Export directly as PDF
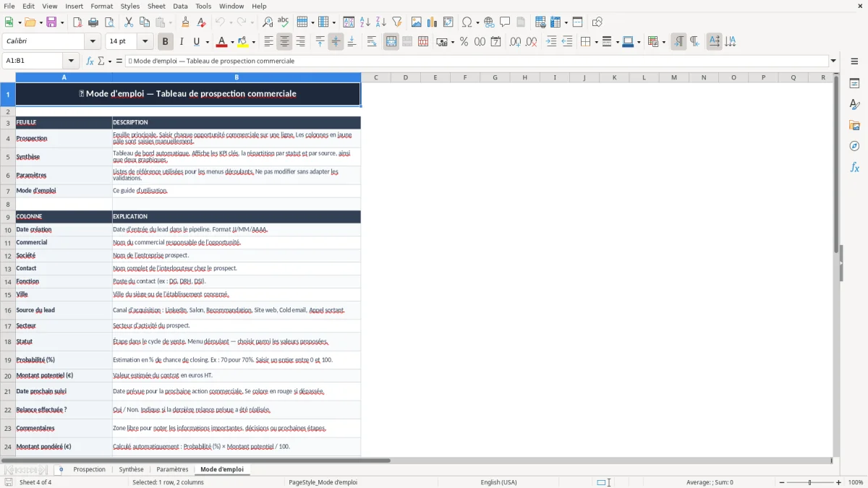The image size is (868, 488). coord(77,22)
